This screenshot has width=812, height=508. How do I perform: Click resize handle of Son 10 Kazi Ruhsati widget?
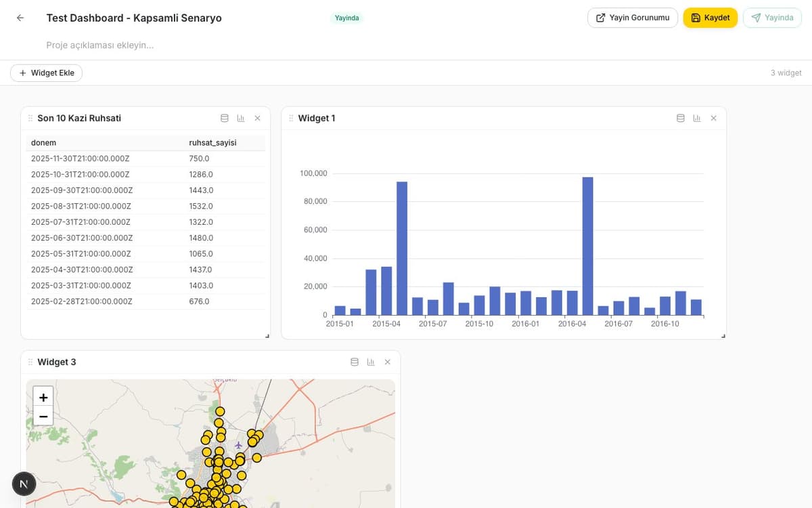coord(267,335)
